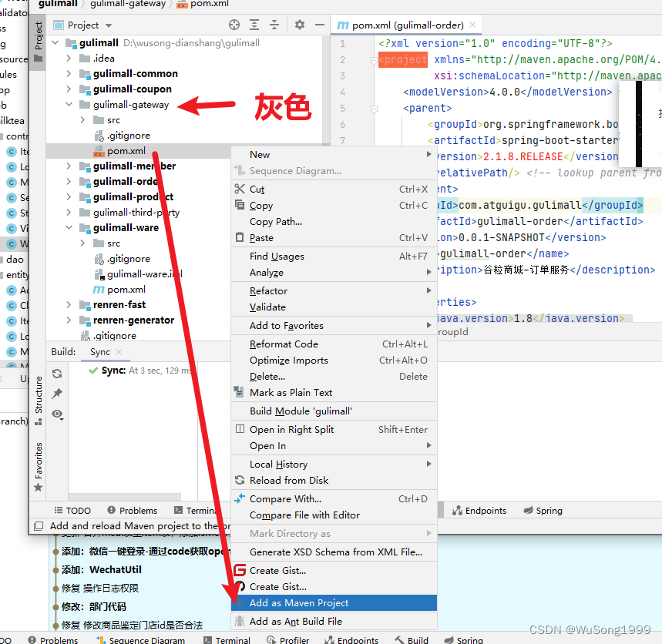Hide the Project panel with minus icon
This screenshot has height=644, width=662.
320,25
